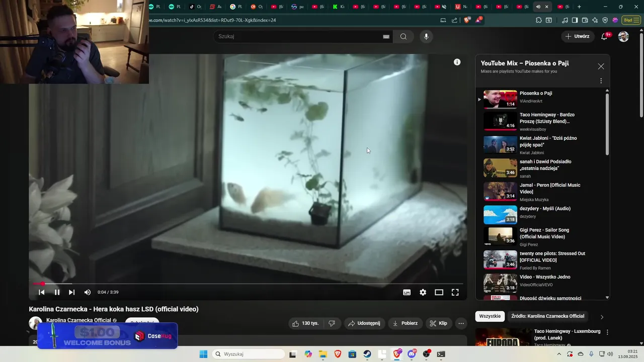
Task: Switch to theater mode view
Action: [x=439, y=292]
